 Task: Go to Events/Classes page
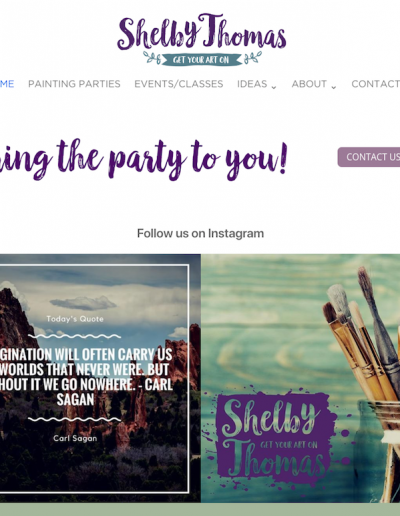point(179,84)
